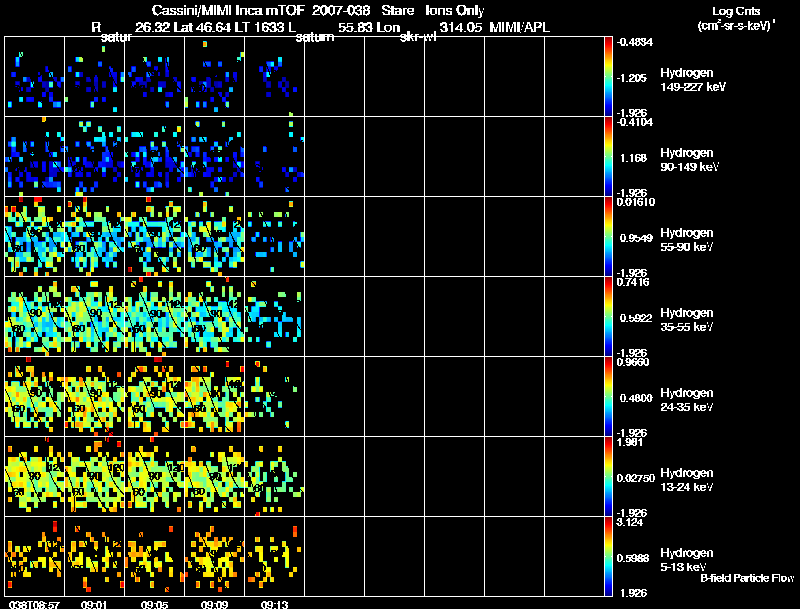Image resolution: width=800 pixels, height=609 pixels.
Task: Select the 35-55 keV image panel at 09:09
Action: click(x=214, y=317)
